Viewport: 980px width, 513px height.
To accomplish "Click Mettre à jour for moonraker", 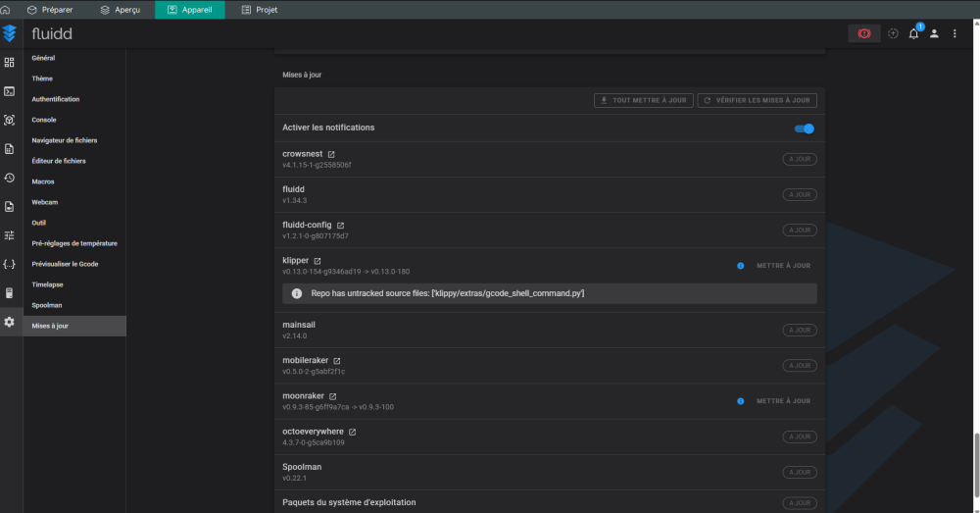I will point(783,401).
